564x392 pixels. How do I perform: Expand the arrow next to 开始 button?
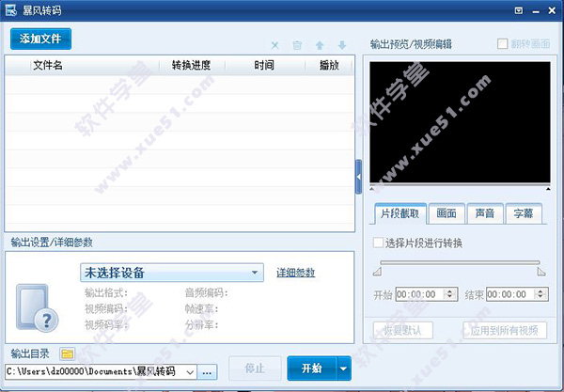coord(344,368)
